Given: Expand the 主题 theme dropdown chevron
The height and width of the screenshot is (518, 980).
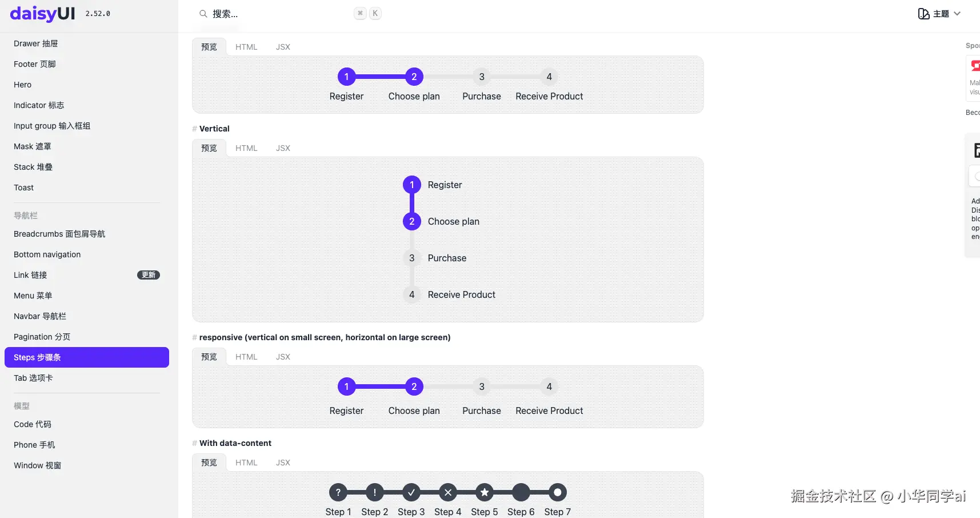Looking at the screenshot, I should click(957, 14).
